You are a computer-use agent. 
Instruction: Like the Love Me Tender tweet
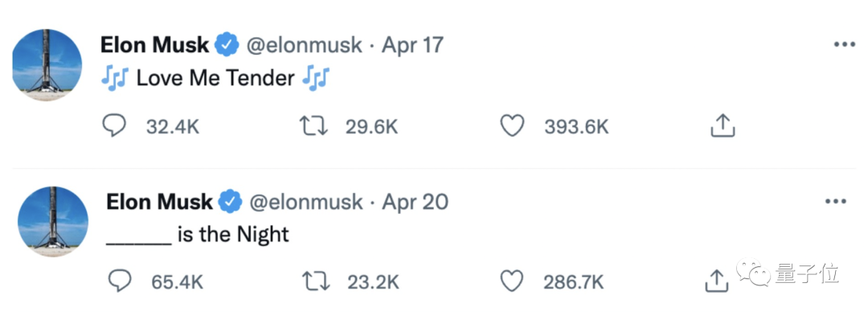coord(512,126)
